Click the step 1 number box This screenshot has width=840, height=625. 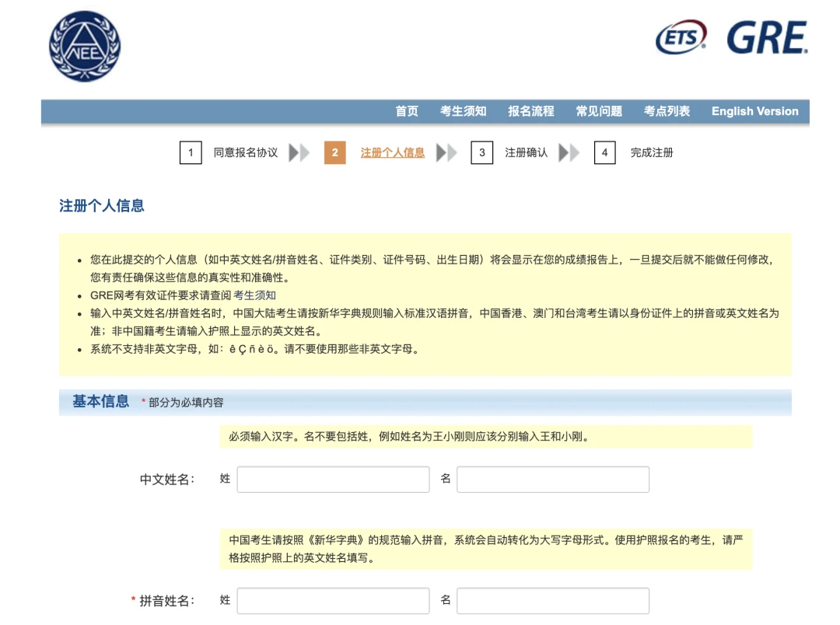[191, 152]
